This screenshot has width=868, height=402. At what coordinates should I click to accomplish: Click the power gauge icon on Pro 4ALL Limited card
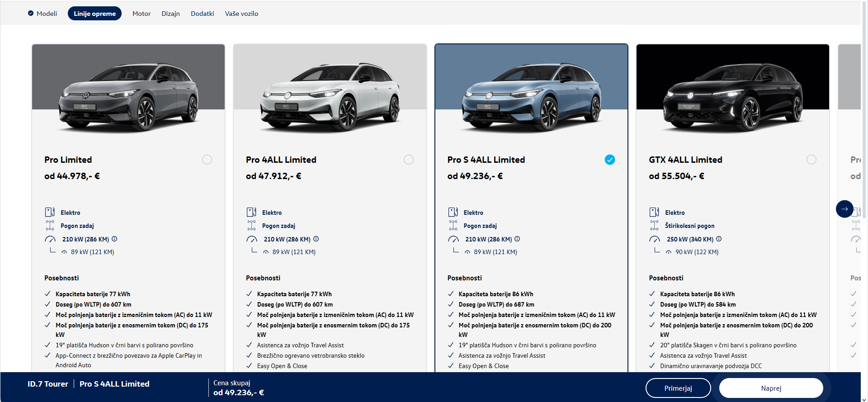pyautogui.click(x=252, y=239)
